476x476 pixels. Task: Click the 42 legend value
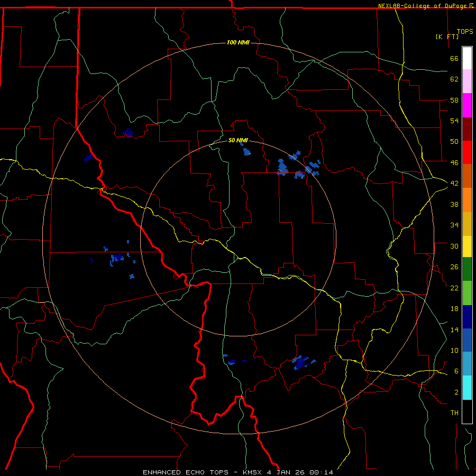click(454, 184)
